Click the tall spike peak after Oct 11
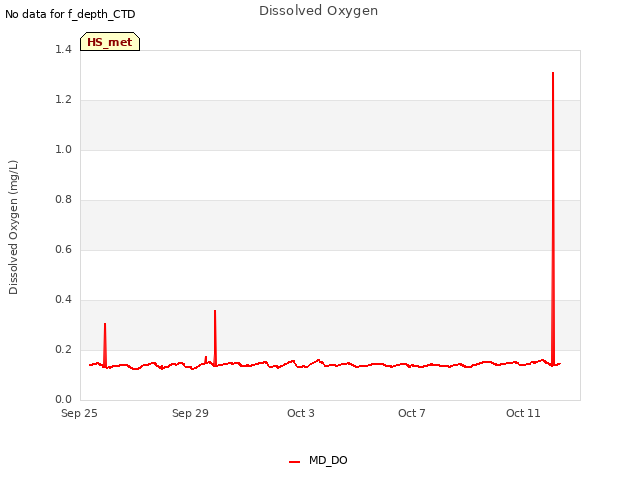The image size is (640, 480). [x=553, y=73]
